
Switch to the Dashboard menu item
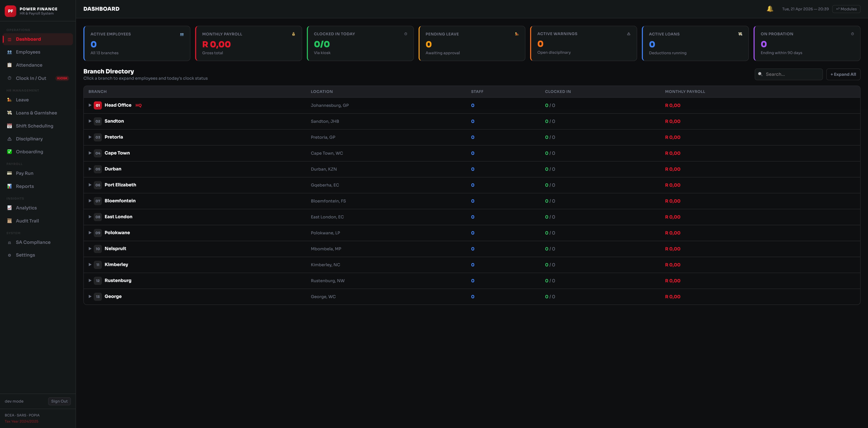(x=28, y=39)
